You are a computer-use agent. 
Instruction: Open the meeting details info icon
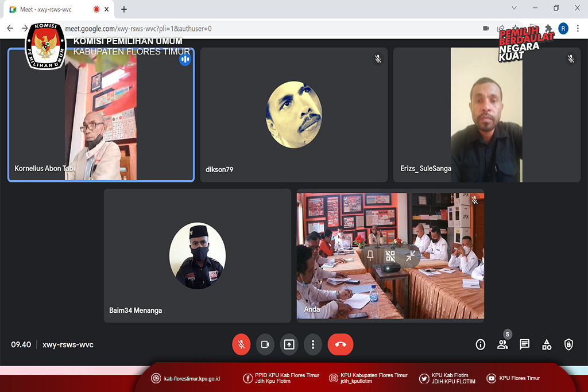click(481, 344)
